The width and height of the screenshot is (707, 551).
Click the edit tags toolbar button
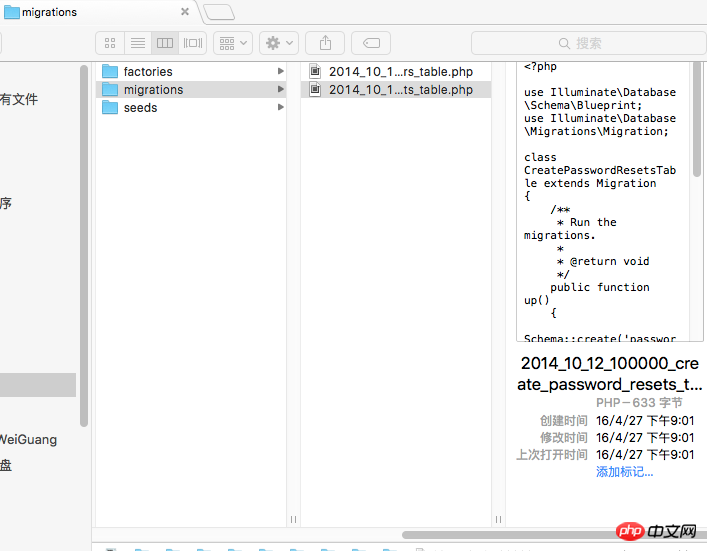[x=371, y=43]
